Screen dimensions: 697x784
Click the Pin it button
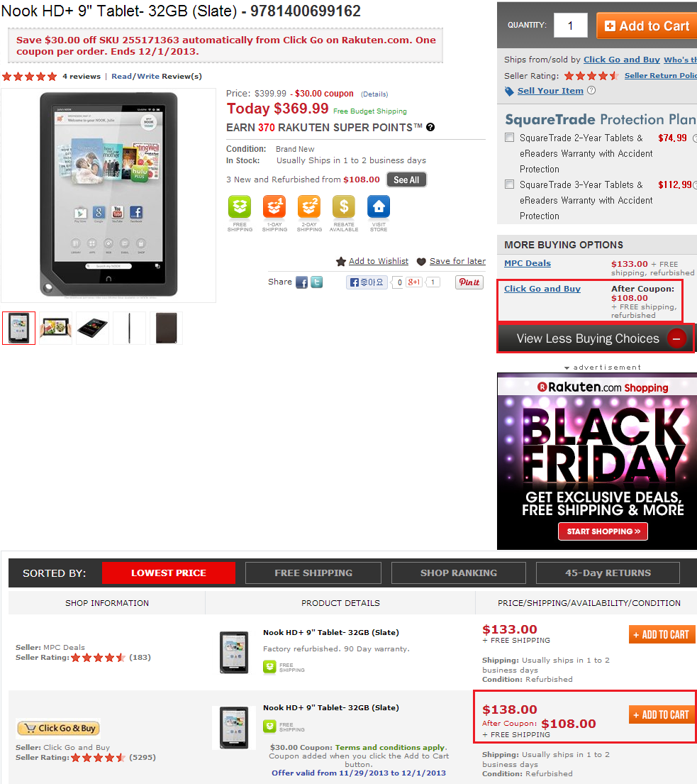(x=469, y=282)
